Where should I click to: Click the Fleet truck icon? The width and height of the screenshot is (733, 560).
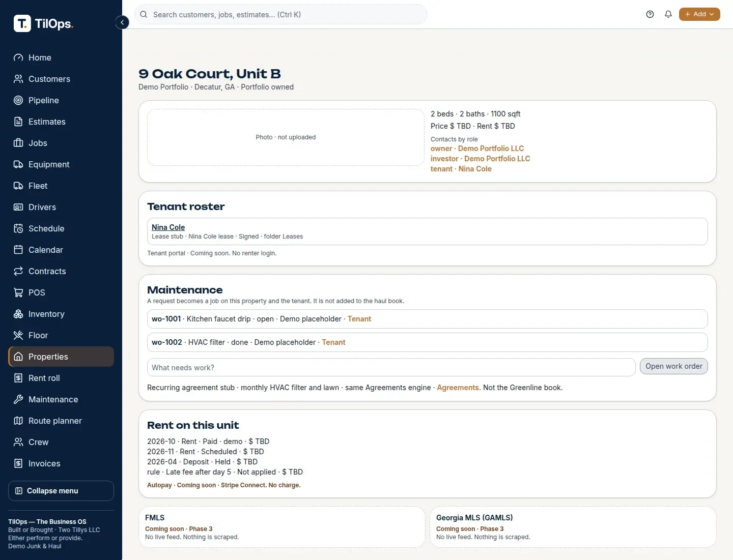[18, 186]
